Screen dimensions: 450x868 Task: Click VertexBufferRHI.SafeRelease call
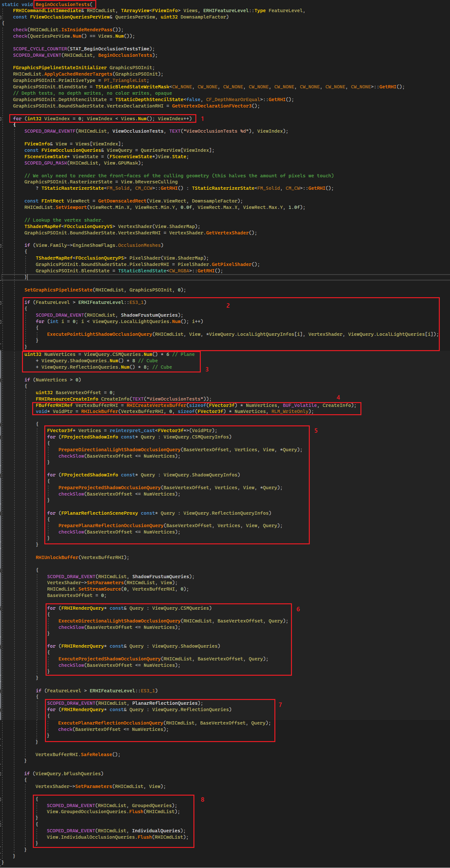point(73,755)
